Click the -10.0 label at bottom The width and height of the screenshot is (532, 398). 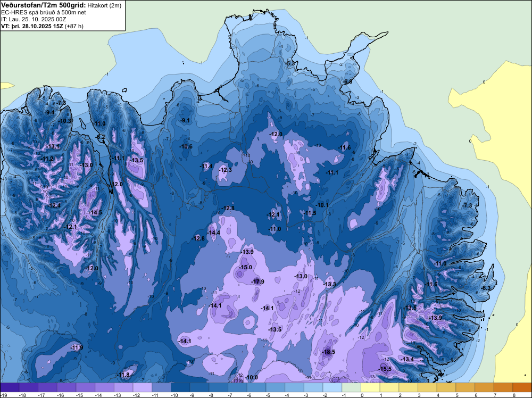tap(252, 378)
